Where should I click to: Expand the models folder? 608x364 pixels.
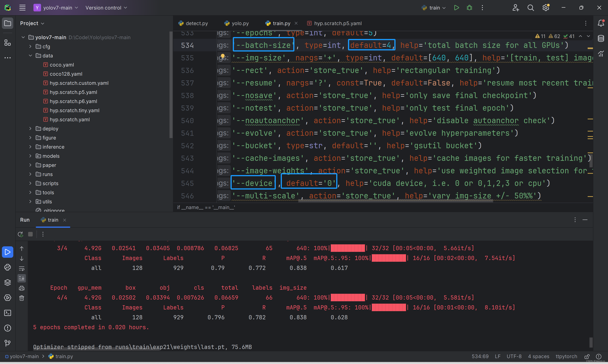click(30, 156)
